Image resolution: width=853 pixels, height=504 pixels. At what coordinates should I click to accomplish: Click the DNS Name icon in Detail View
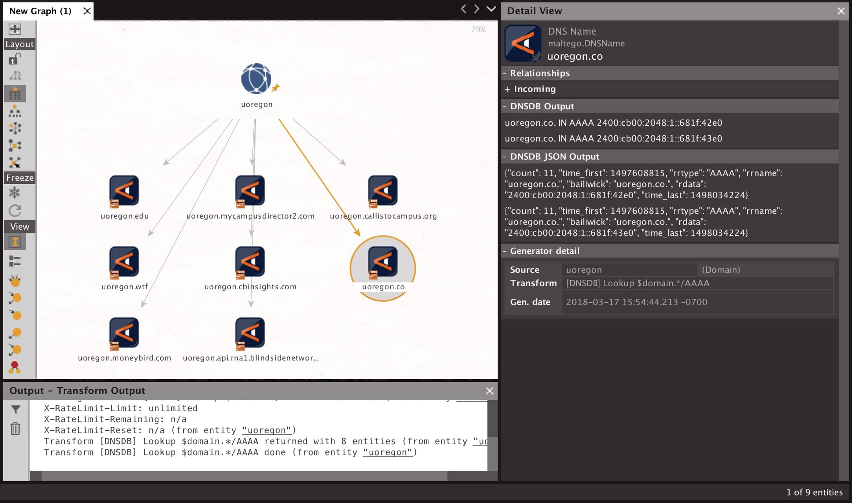click(523, 43)
